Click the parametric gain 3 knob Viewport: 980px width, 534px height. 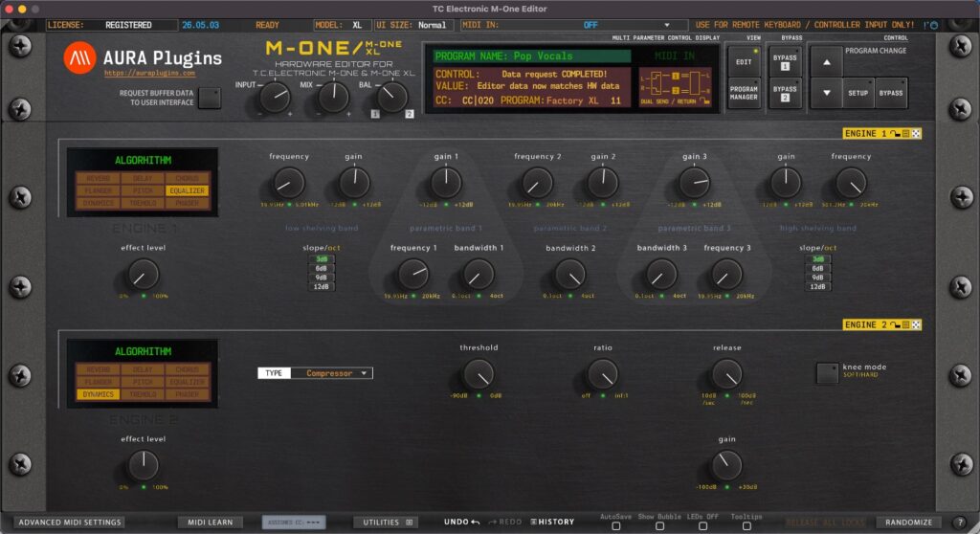tap(695, 183)
